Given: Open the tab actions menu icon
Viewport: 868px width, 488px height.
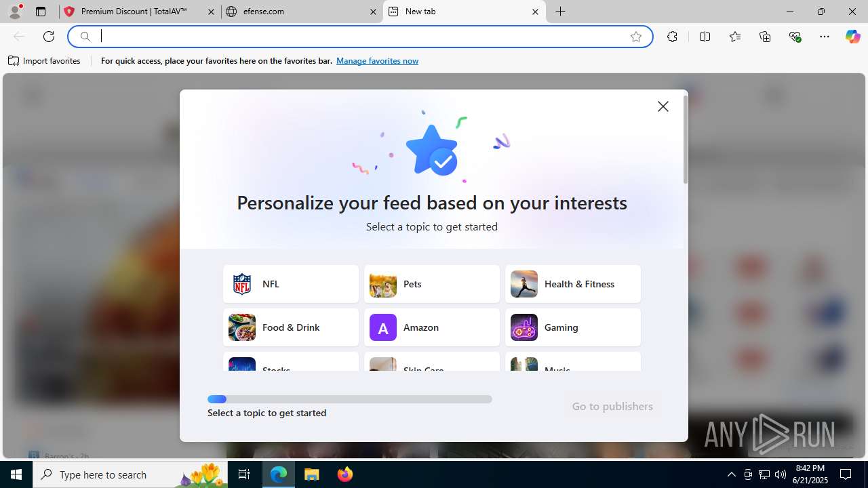Looking at the screenshot, I should point(41,12).
